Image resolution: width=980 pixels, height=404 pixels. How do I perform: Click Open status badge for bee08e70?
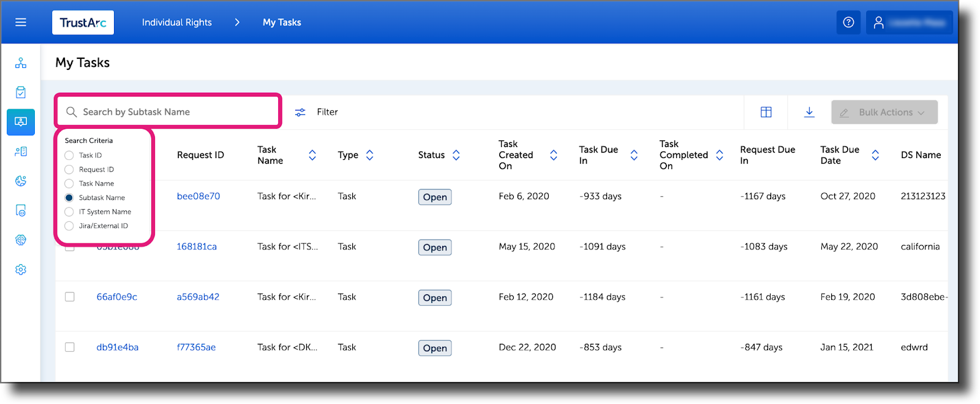(435, 197)
